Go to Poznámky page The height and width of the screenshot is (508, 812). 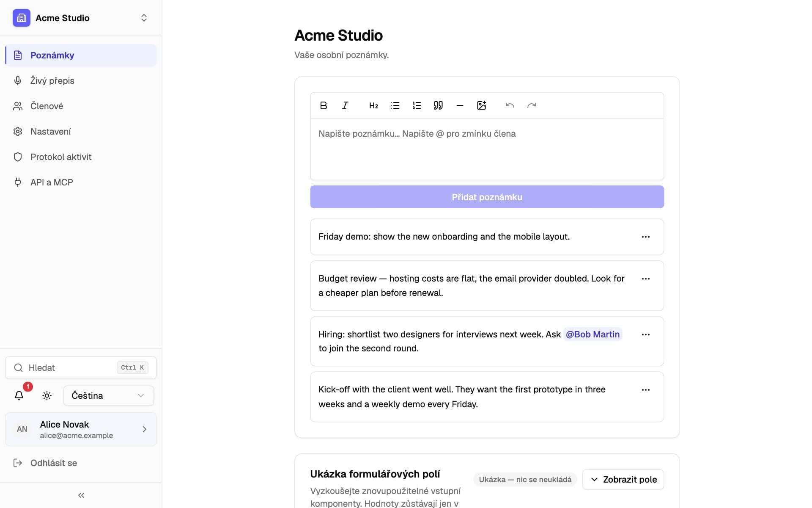click(81, 55)
